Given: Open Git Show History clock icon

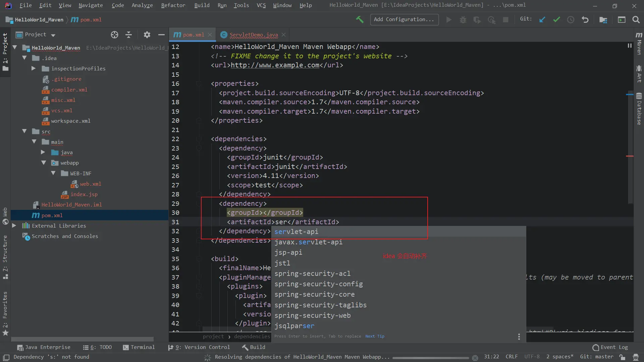Looking at the screenshot, I should click(x=571, y=20).
